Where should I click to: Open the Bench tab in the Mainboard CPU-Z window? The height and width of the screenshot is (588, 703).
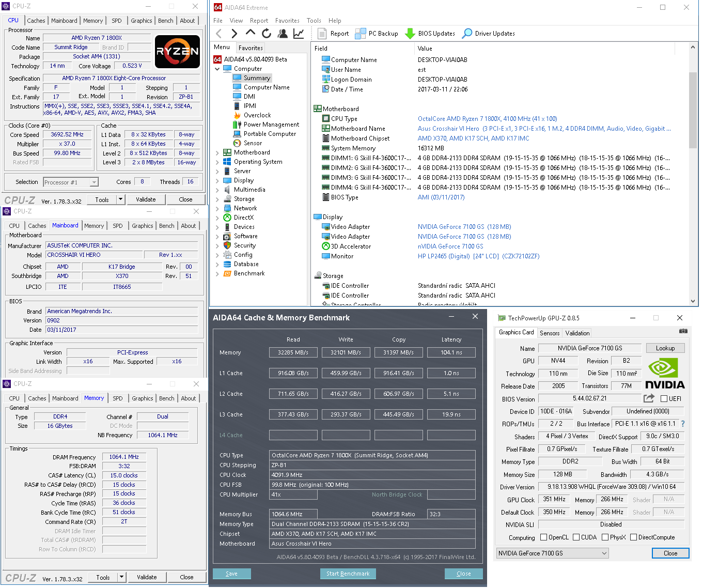[166, 226]
